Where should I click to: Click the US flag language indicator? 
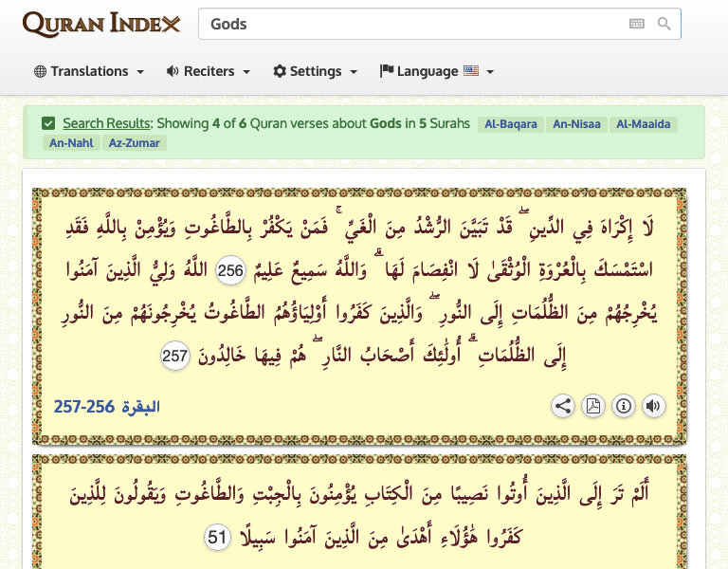pos(471,70)
